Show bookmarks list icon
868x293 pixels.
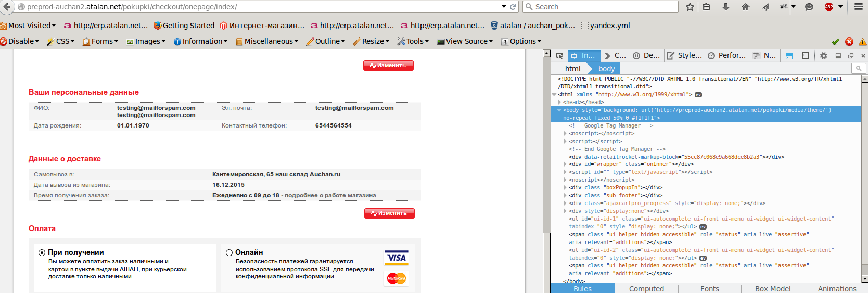coord(706,7)
